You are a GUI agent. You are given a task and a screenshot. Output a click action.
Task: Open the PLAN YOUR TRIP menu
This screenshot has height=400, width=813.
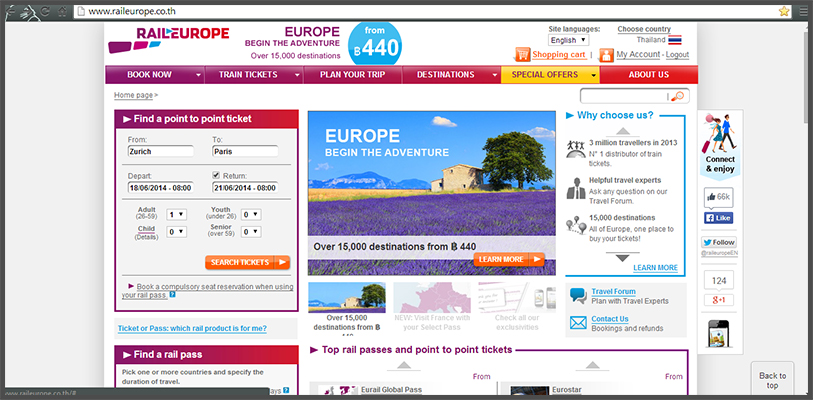[353, 75]
